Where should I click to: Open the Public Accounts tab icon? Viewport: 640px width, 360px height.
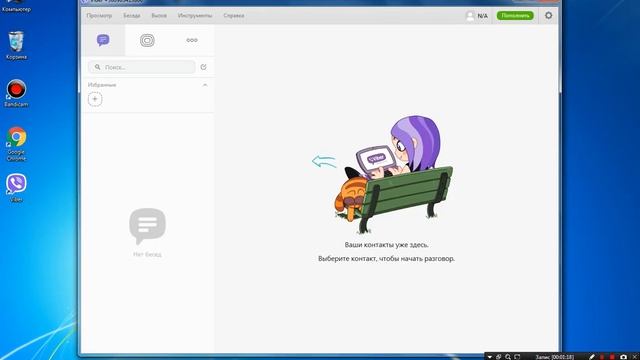[x=147, y=40]
